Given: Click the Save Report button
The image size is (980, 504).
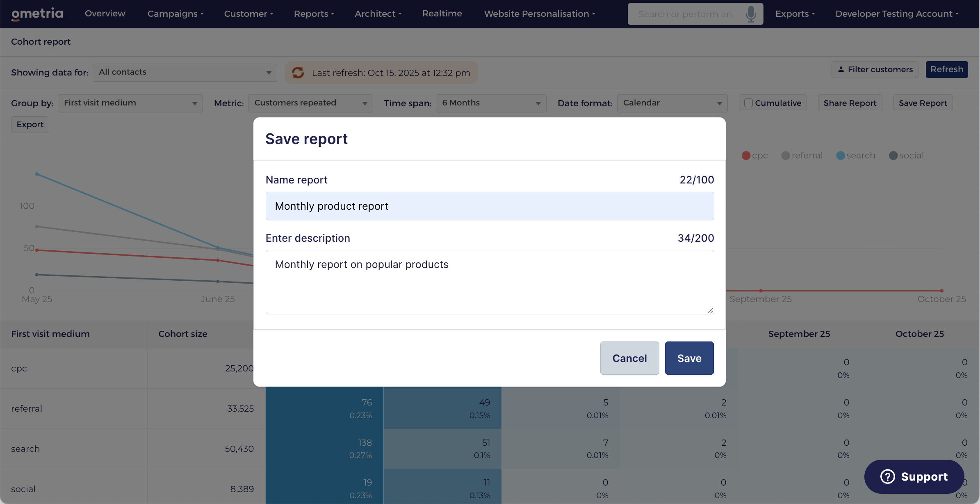Looking at the screenshot, I should 923,103.
